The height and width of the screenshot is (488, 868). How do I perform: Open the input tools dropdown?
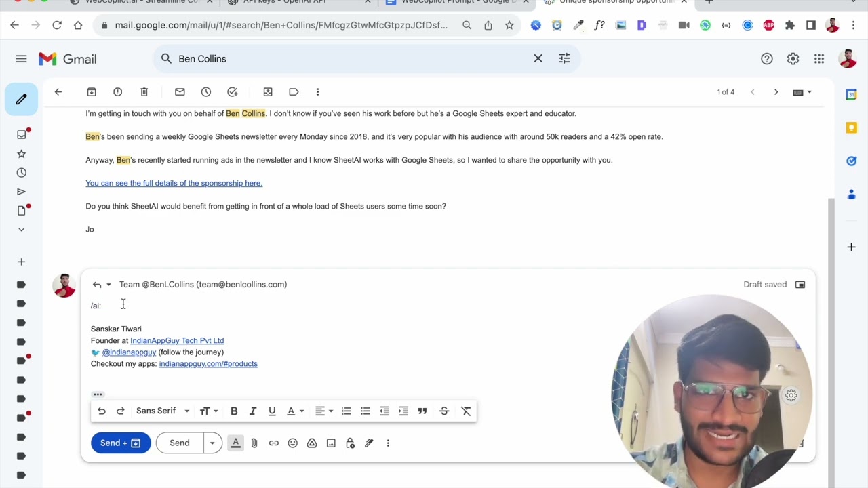[802, 92]
